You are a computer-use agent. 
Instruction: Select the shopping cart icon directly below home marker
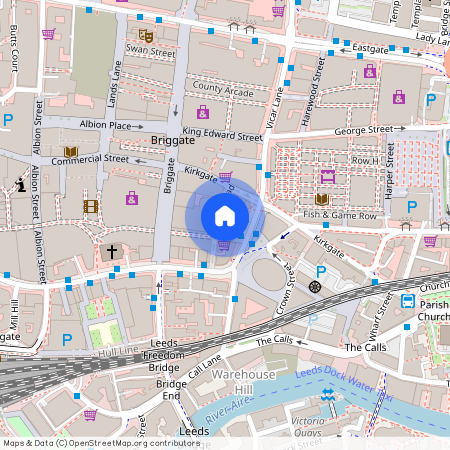(x=224, y=246)
